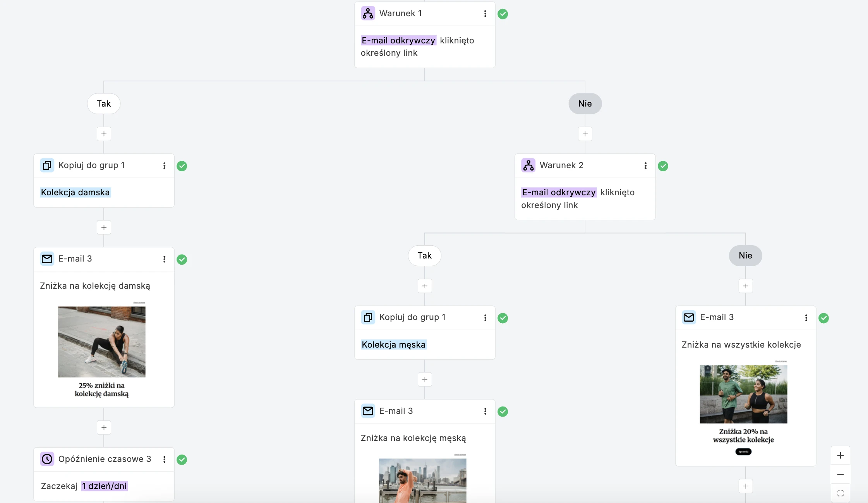
Task: Click the '1 dzień/dni' delay value
Action: coord(104,486)
